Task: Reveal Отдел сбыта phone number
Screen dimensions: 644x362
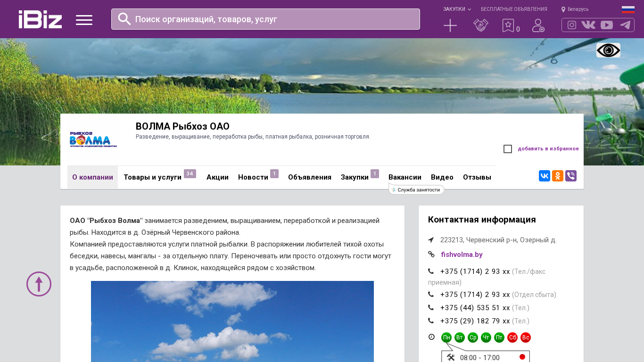Action: [x=475, y=295]
